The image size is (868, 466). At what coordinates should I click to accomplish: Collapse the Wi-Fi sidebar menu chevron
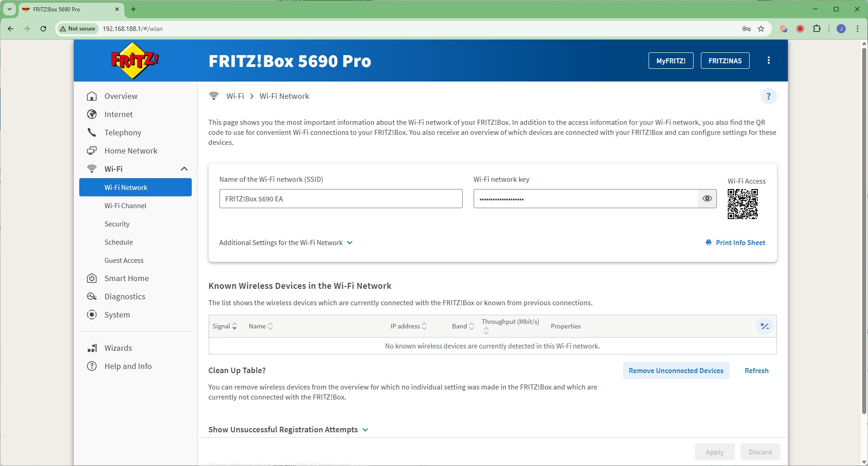pyautogui.click(x=184, y=169)
